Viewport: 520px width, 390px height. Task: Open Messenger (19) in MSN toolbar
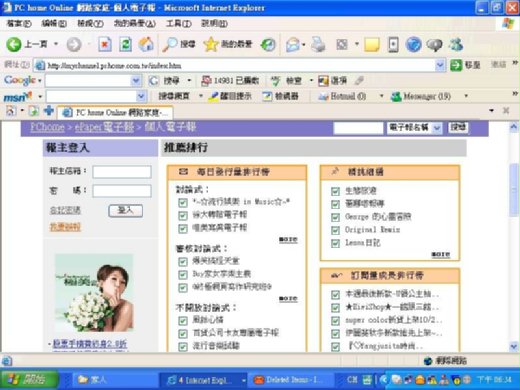[420, 97]
